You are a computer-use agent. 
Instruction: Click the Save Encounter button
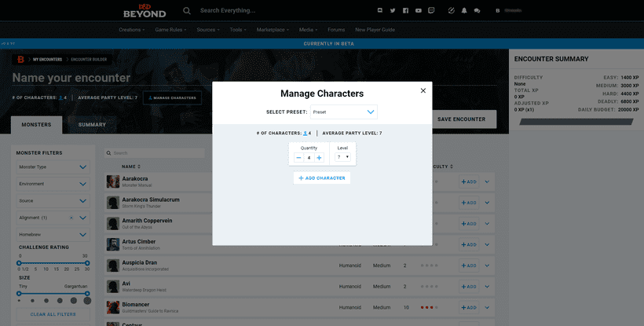coord(461,119)
